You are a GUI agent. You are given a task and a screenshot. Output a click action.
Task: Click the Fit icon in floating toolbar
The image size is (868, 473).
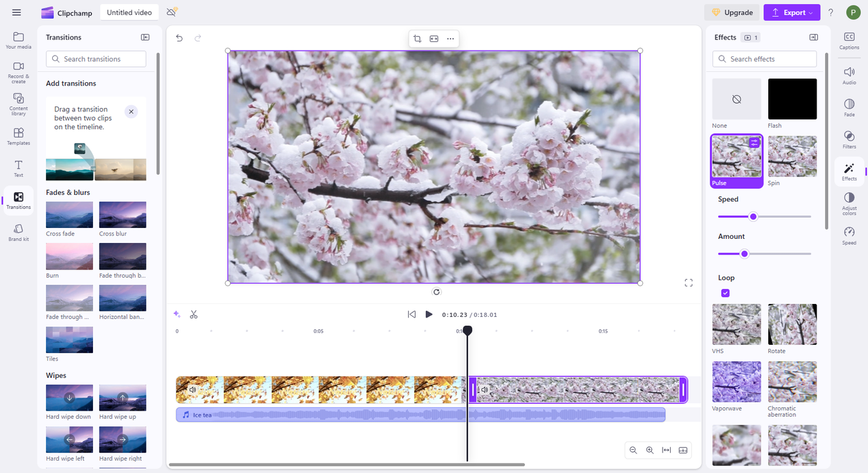coord(434,39)
